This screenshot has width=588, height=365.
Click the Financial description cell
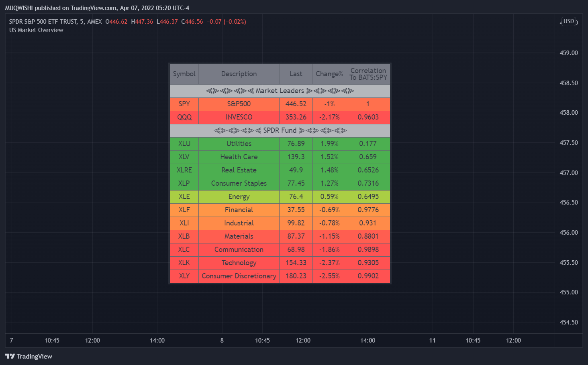point(239,210)
